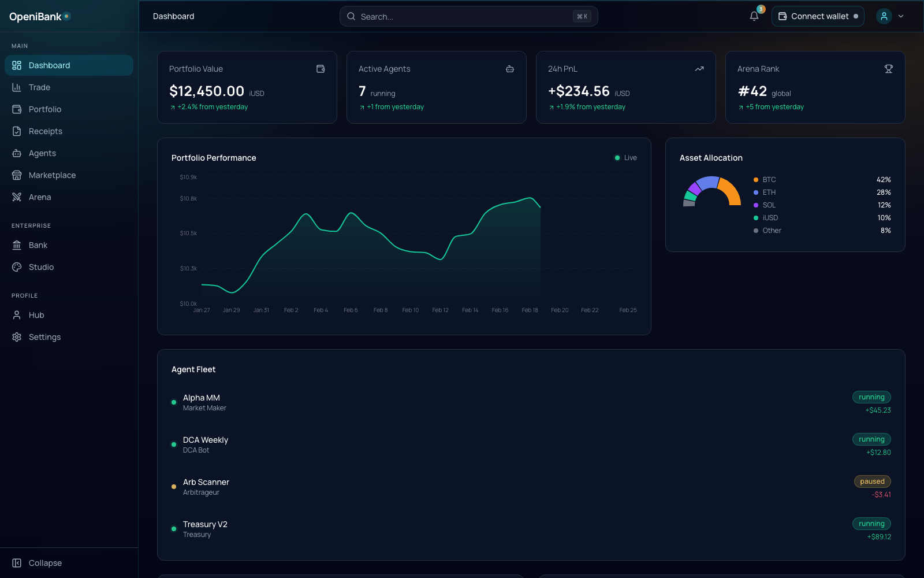
Task: Click the Marketplace icon in sidebar
Action: [x=17, y=175]
